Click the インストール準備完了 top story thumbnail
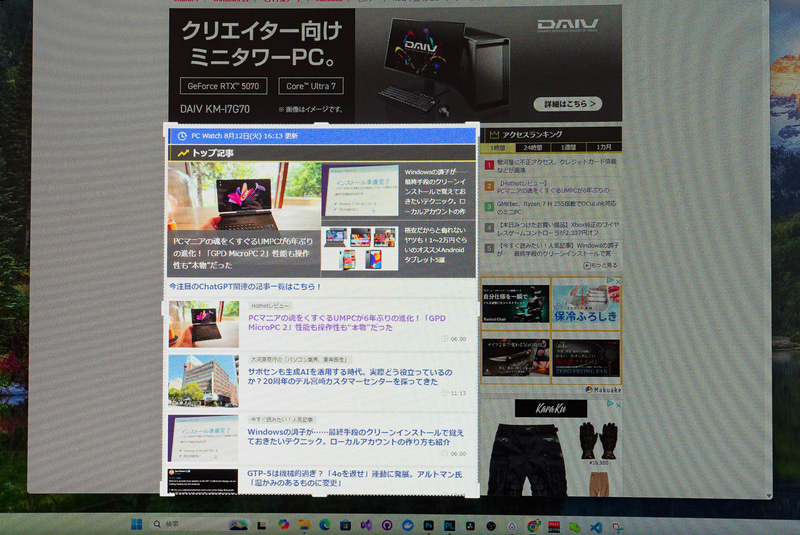The height and width of the screenshot is (535, 800). 360,191
